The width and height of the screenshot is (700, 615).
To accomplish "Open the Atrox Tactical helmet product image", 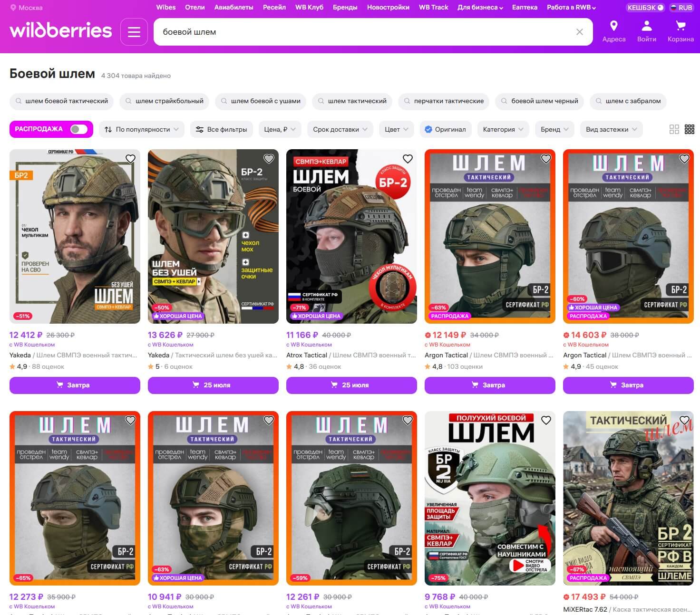I will click(351, 236).
